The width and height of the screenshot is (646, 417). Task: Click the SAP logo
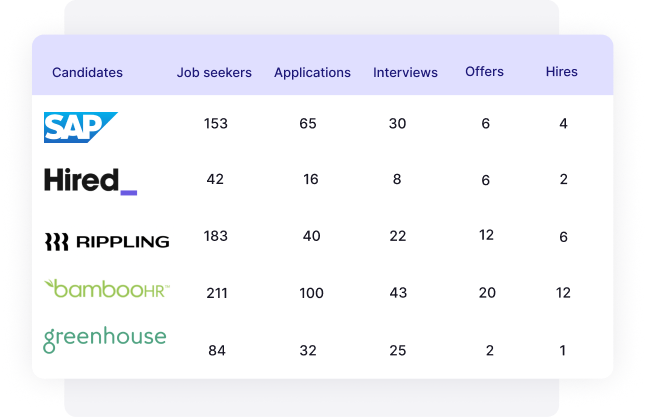(81, 127)
